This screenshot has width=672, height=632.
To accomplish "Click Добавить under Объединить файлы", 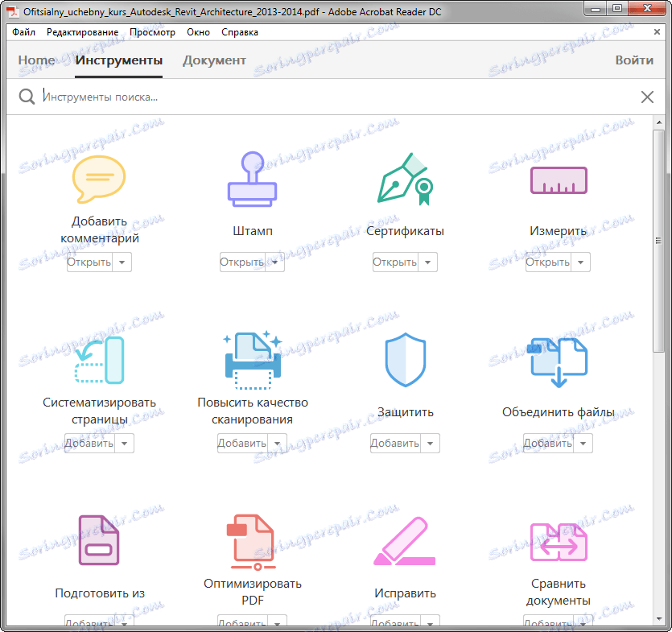I will [548, 444].
